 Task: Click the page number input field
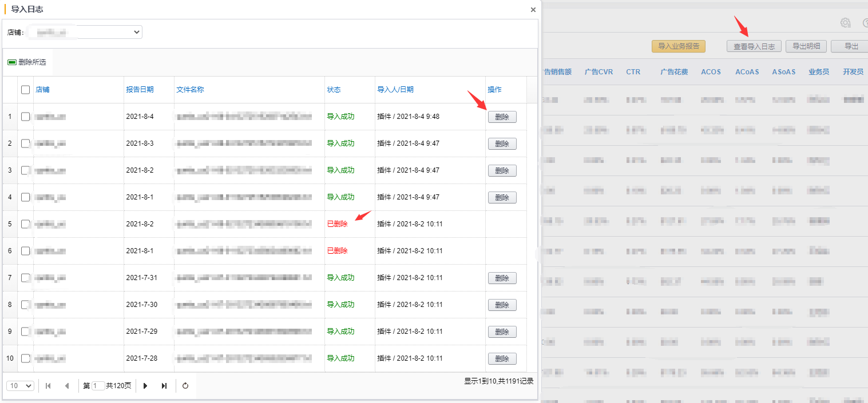click(98, 386)
